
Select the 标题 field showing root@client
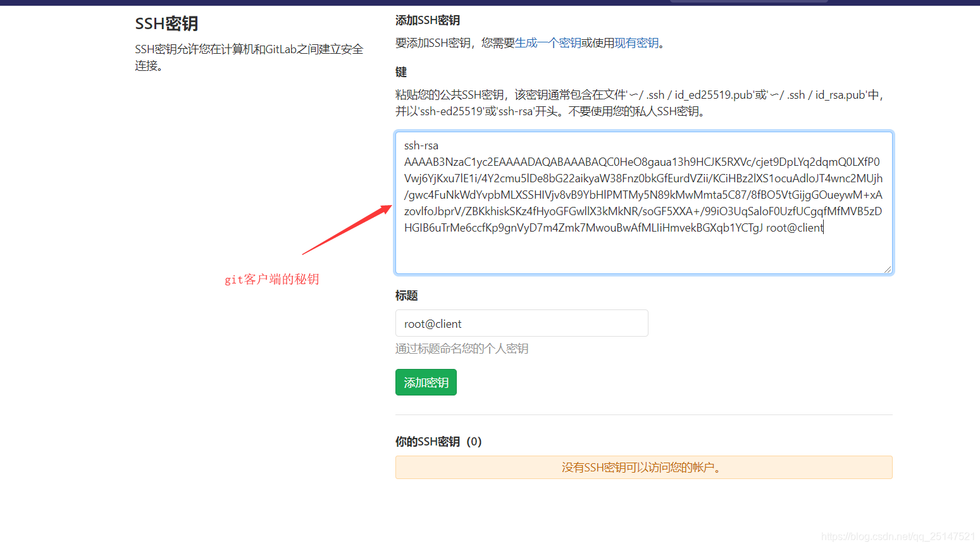point(522,323)
